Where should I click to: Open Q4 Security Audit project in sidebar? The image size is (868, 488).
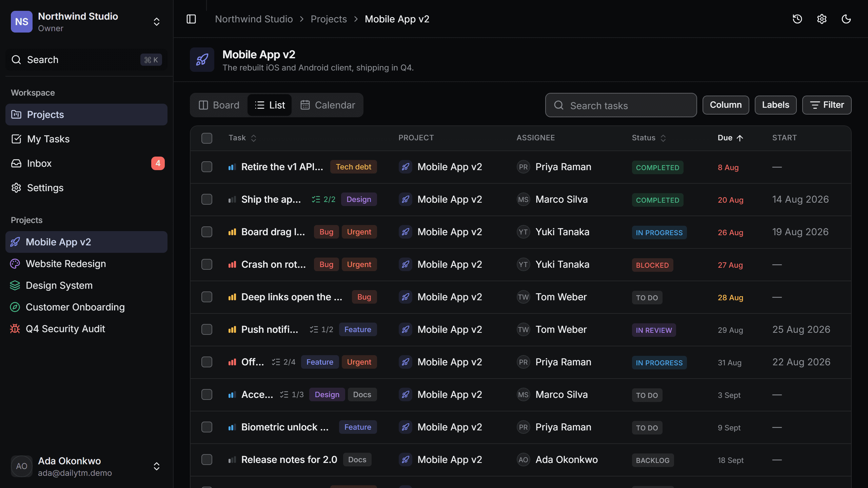(x=86, y=329)
